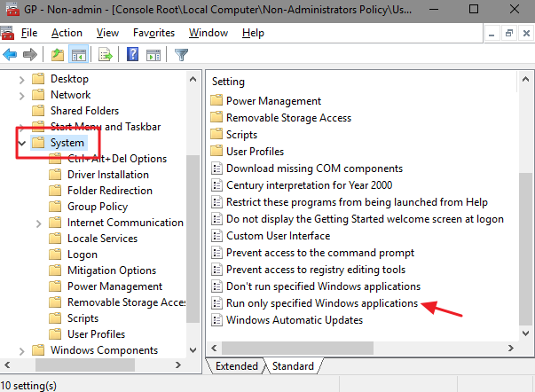
Task: Expand the Desktop tree node
Action: point(21,79)
